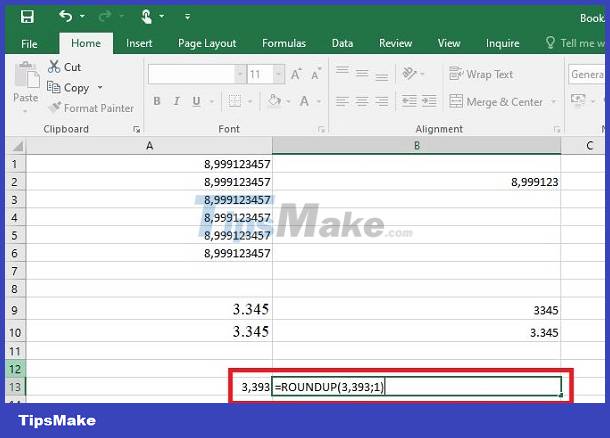610x438 pixels.
Task: Expand Merge & Center dropdown arrow
Action: coord(553,102)
